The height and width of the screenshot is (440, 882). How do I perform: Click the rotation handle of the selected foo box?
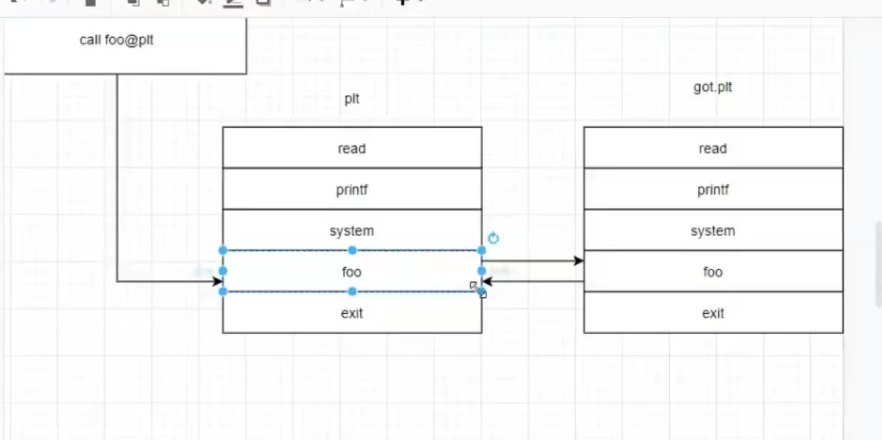(493, 238)
